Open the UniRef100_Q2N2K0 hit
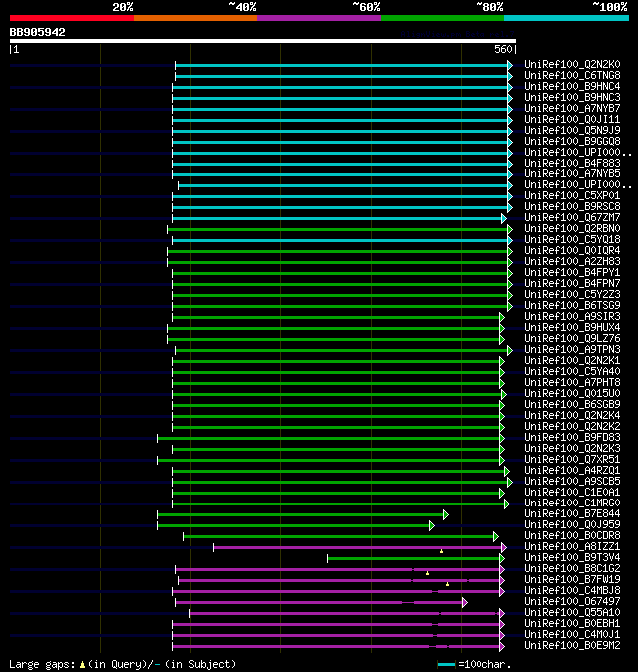 [x=572, y=64]
